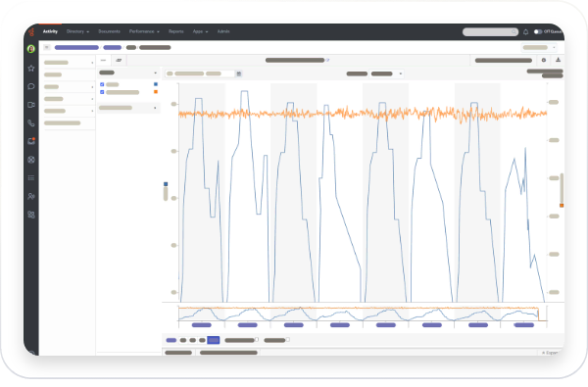Screen dimensions: 588x387
Task: Click the Genesys logo in top-left corner
Action: click(31, 32)
